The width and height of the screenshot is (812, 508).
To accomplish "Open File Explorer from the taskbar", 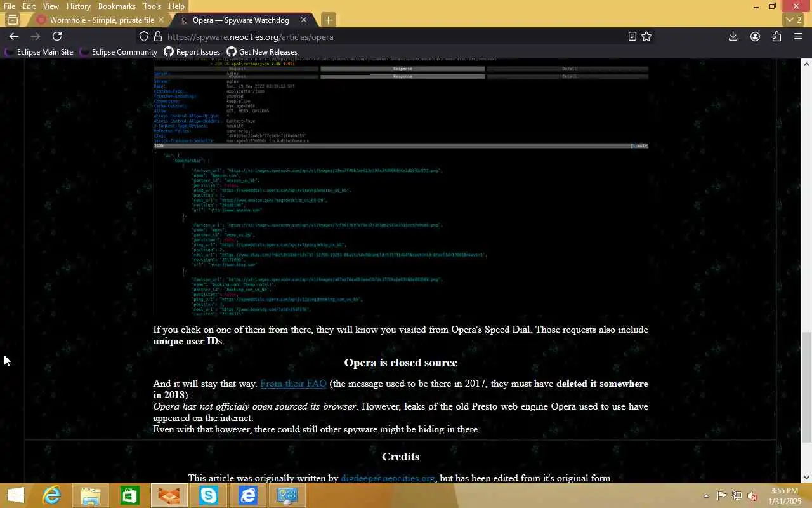I will point(91,495).
